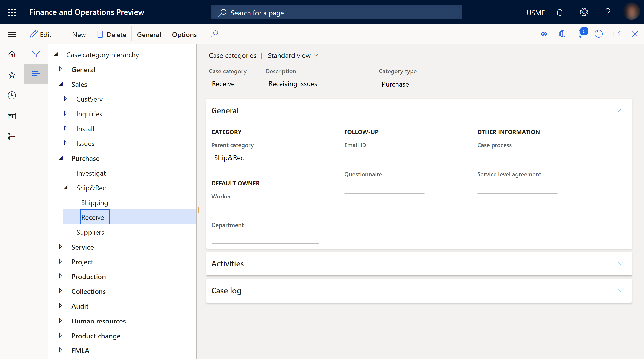Expand the Project tree node

click(60, 261)
